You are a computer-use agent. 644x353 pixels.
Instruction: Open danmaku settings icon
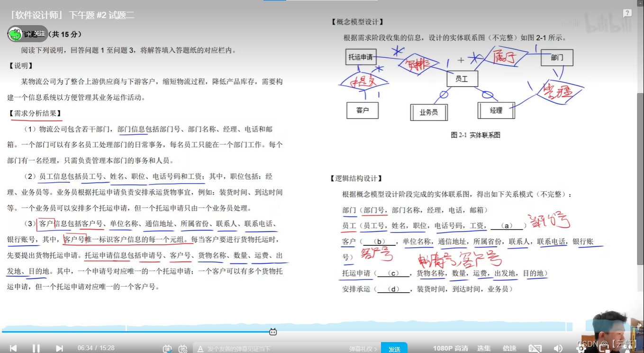coord(182,349)
